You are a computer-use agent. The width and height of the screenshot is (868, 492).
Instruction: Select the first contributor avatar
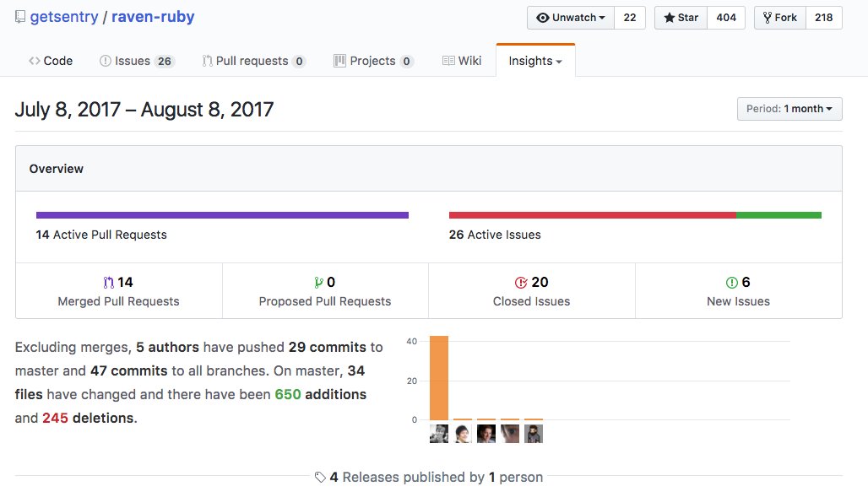(x=439, y=434)
